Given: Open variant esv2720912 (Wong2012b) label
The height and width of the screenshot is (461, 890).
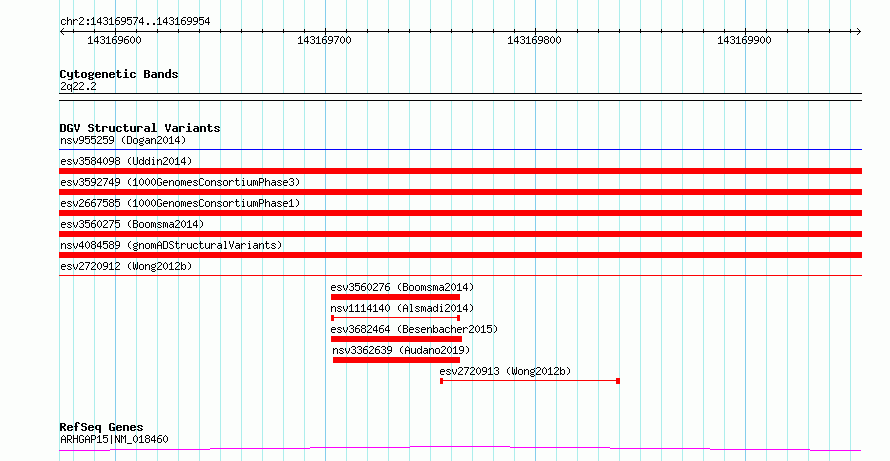Looking at the screenshot, I should [126, 266].
